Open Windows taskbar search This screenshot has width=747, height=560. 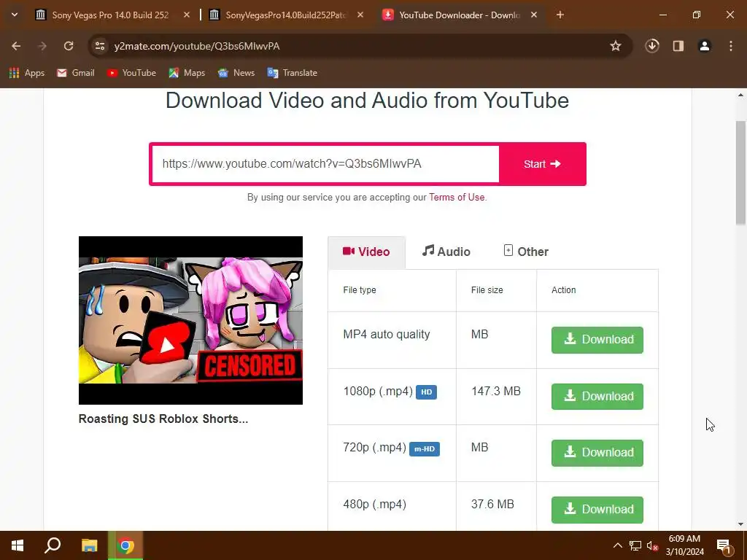[53, 545]
